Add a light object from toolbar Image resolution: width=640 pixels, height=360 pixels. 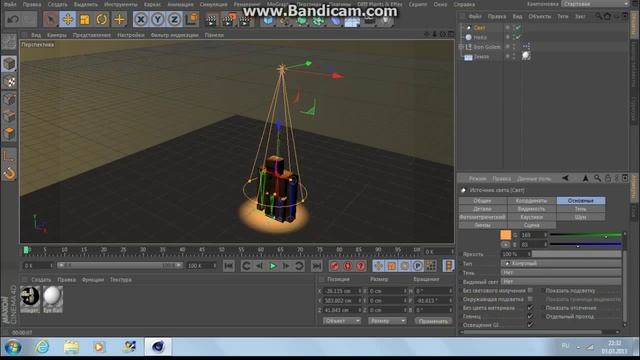385,20
